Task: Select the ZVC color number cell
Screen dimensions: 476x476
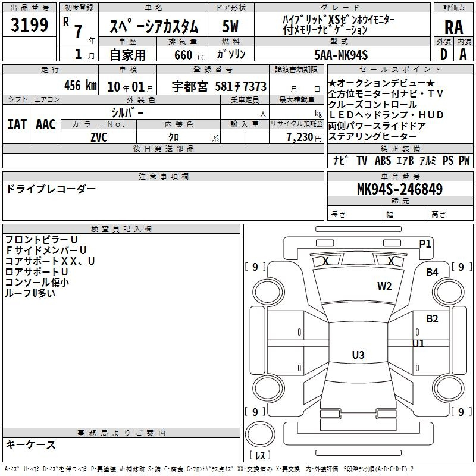Action: point(99,137)
